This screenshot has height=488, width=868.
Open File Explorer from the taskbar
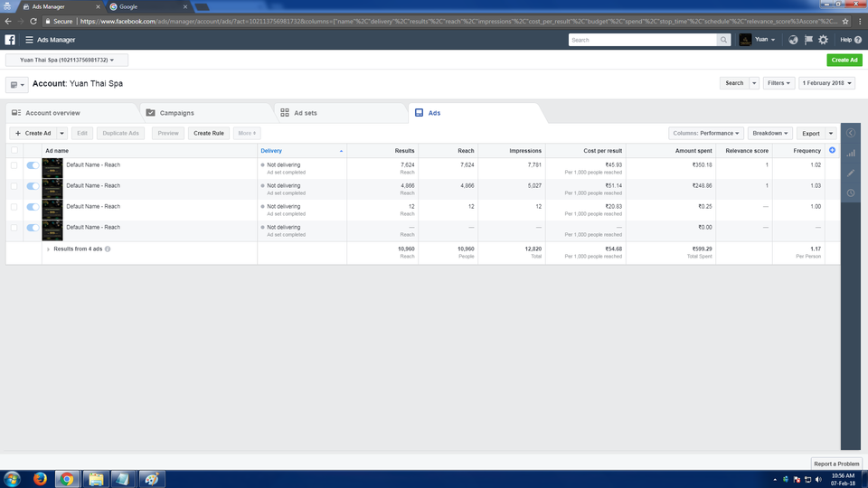click(x=96, y=479)
